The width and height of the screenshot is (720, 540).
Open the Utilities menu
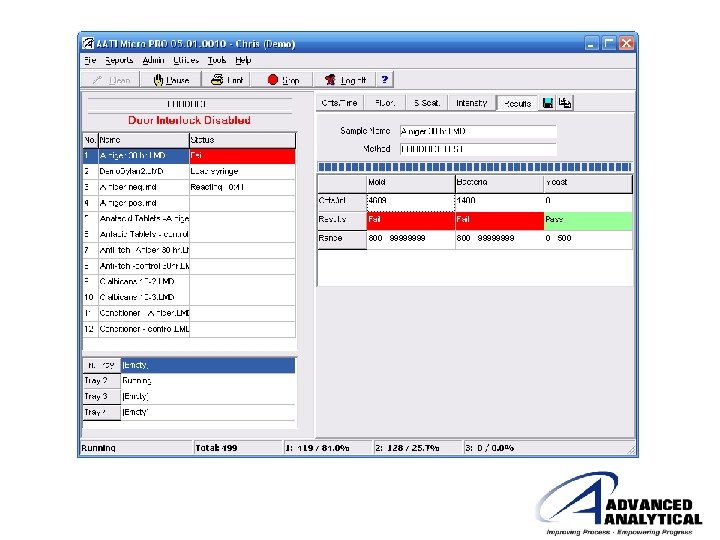(x=186, y=60)
